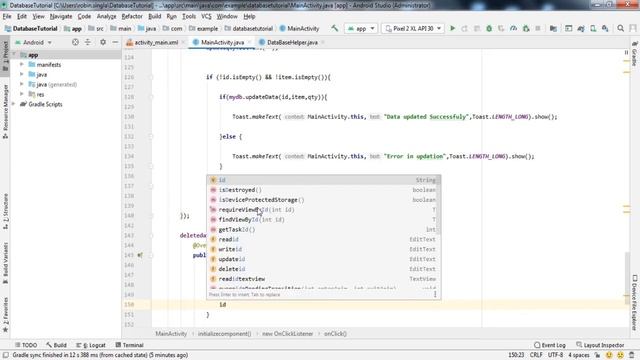This screenshot has height=360, width=640.
Task: Switch to activity_main.xml tab
Action: [x=156, y=42]
